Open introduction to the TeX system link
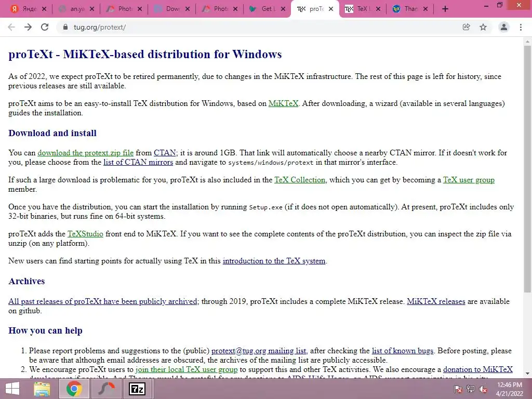Screen dimensions: 532x399 (274, 261)
